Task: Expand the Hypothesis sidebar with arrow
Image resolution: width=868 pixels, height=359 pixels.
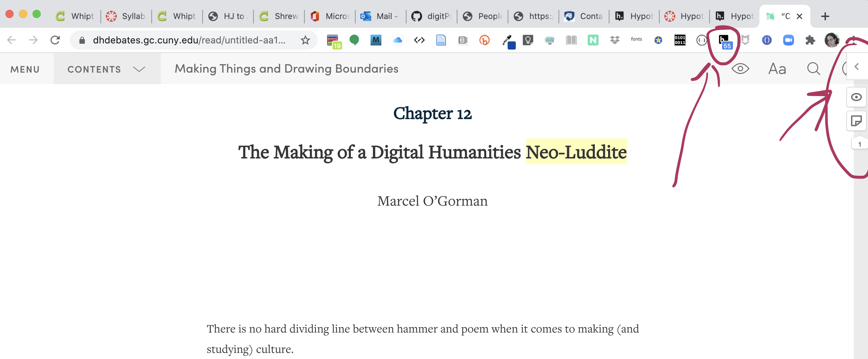Action: (857, 67)
